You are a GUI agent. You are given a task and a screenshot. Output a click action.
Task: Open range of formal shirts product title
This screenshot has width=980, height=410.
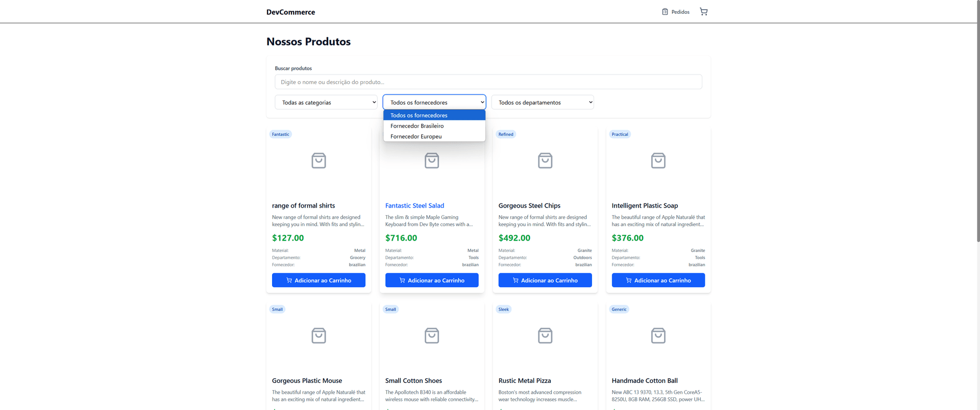(303, 206)
